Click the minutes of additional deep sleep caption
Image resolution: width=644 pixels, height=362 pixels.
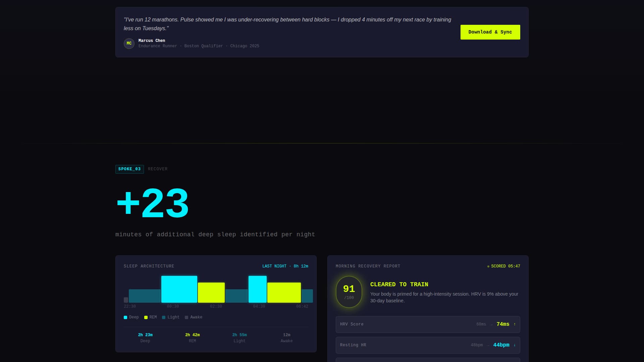pyautogui.click(x=215, y=235)
